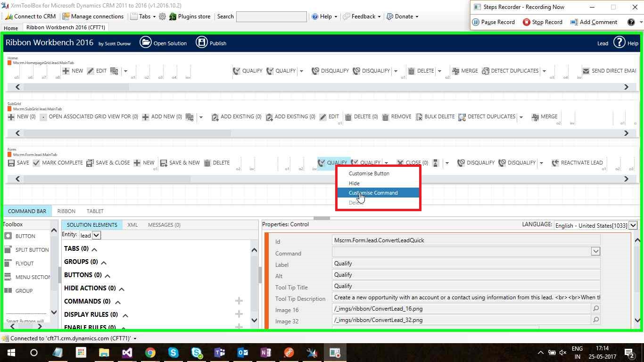Select the COMMAND BAR tab
The height and width of the screenshot is (362, 644).
[27, 211]
